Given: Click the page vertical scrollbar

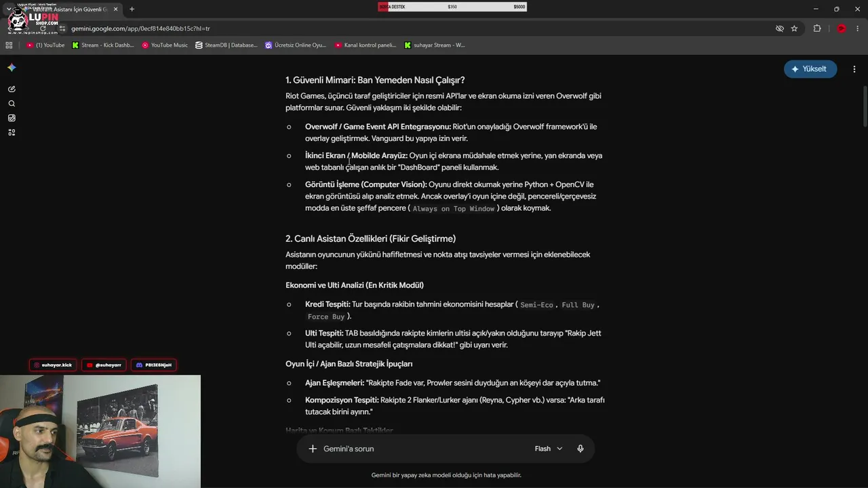Looking at the screenshot, I should point(865,106).
